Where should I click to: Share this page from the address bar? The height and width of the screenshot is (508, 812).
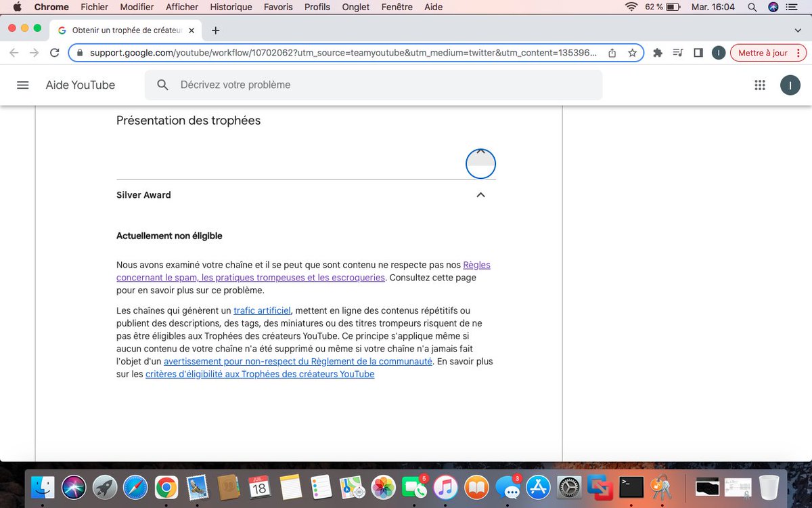612,53
